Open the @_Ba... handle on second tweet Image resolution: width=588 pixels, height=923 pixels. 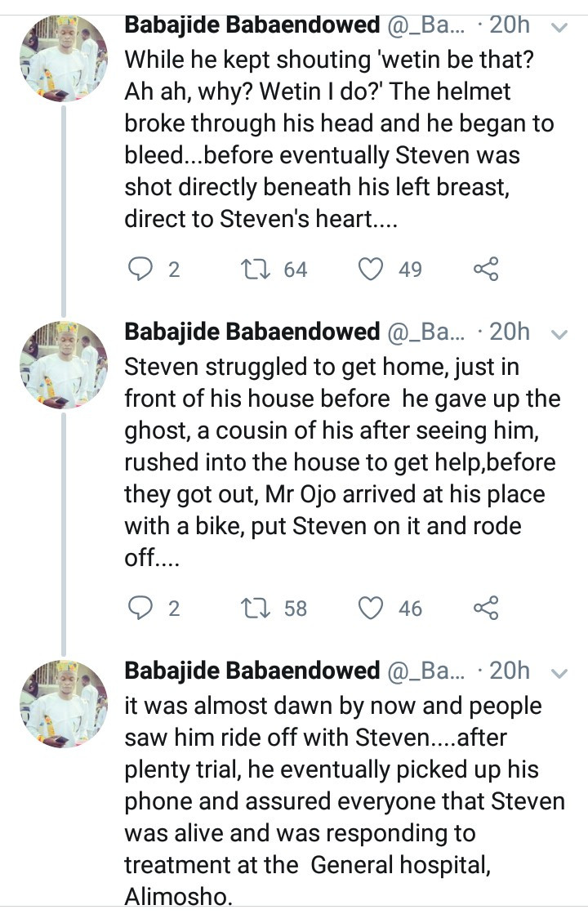(425, 332)
